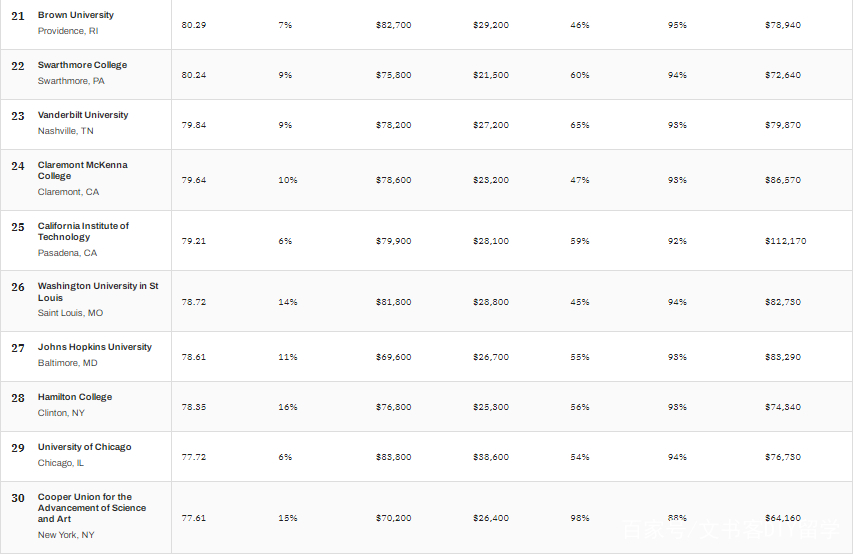This screenshot has height=554, width=854.
Task: Click rank number 30
Action: 18,498
